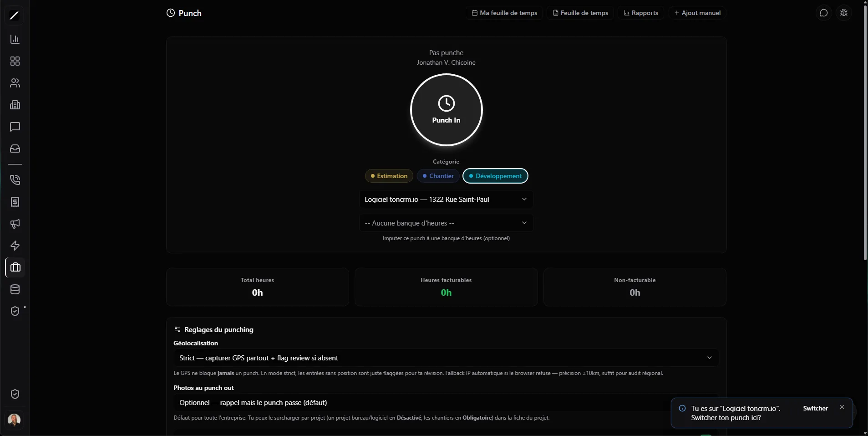
Task: Open the phone calls sidebar icon
Action: (15, 180)
